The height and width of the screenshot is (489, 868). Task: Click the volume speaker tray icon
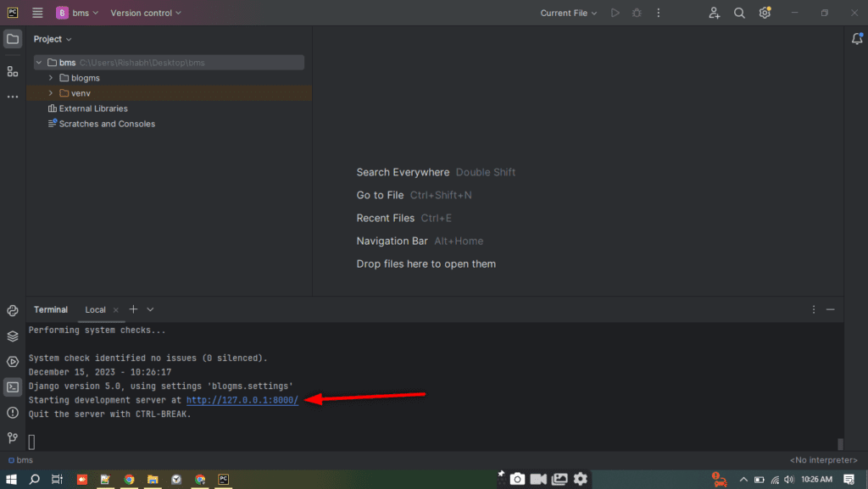tap(789, 480)
